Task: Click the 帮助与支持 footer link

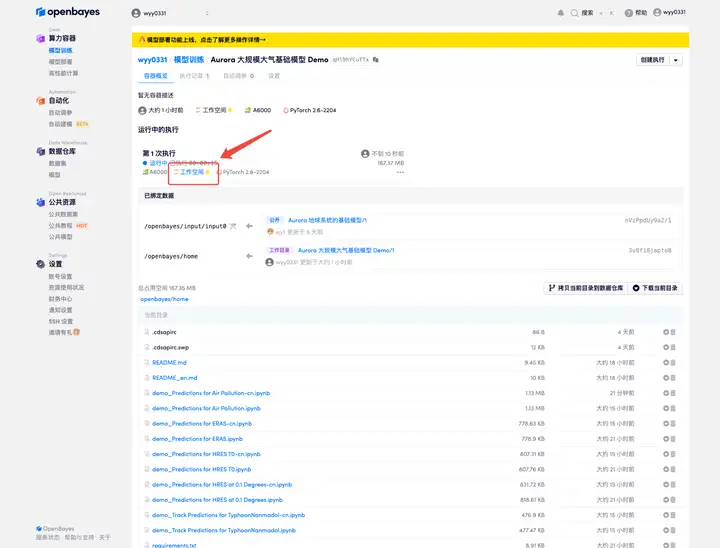Action: click(79, 537)
